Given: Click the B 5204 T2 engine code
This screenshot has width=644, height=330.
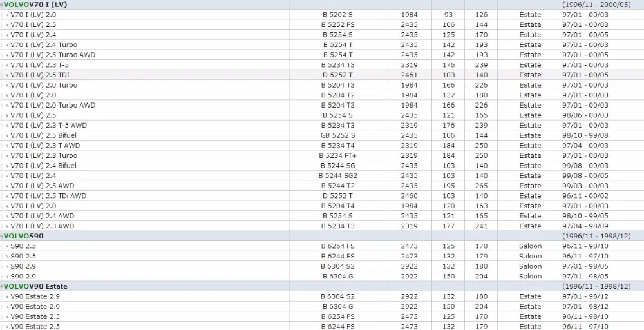Looking at the screenshot, I should [x=337, y=95].
